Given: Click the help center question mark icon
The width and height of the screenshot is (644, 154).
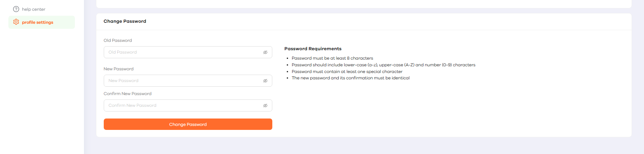Looking at the screenshot, I should click(x=16, y=9).
